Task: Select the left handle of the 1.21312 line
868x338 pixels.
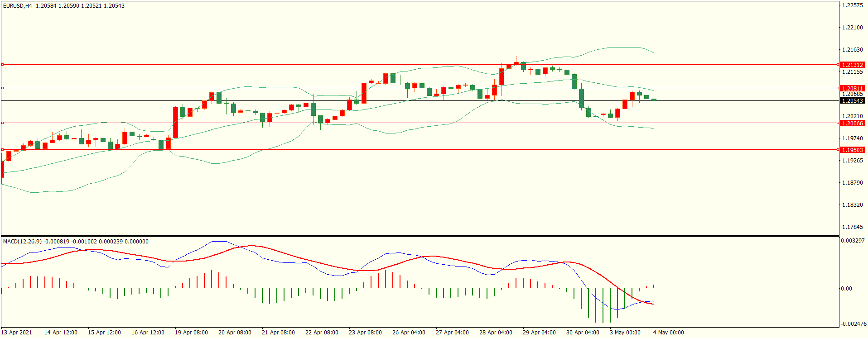Action: pyautogui.click(x=2, y=65)
